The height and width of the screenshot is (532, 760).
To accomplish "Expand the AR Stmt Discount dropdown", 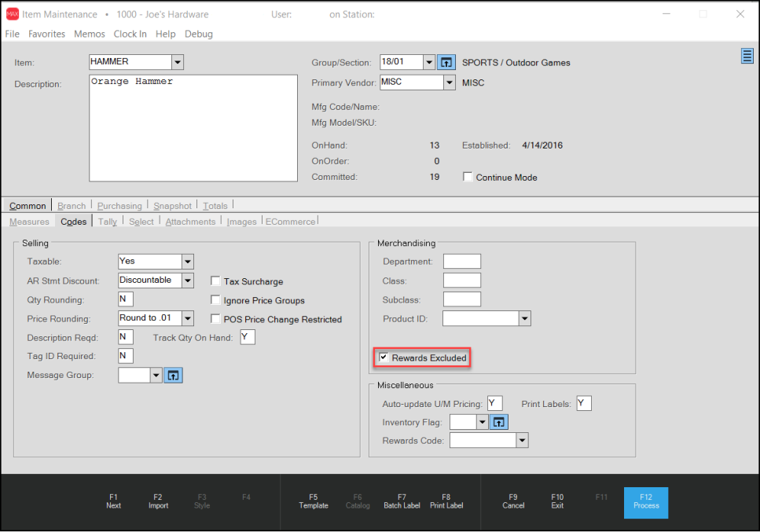I will 188,281.
